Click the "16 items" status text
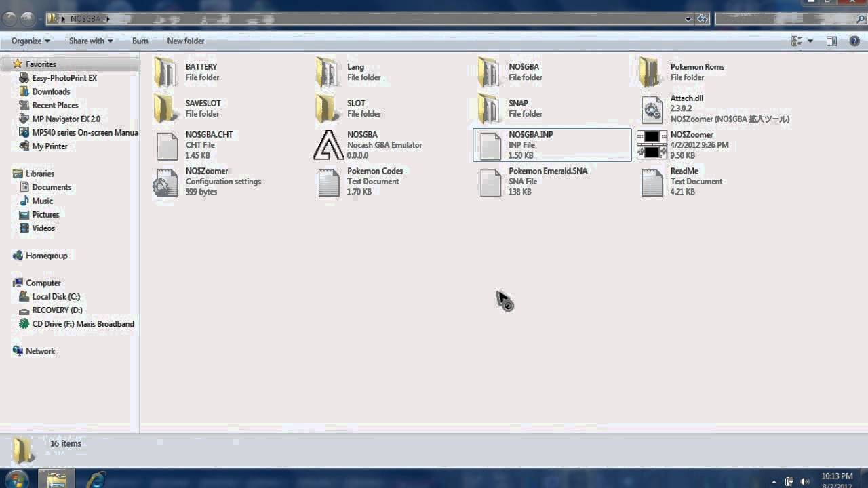 (66, 443)
